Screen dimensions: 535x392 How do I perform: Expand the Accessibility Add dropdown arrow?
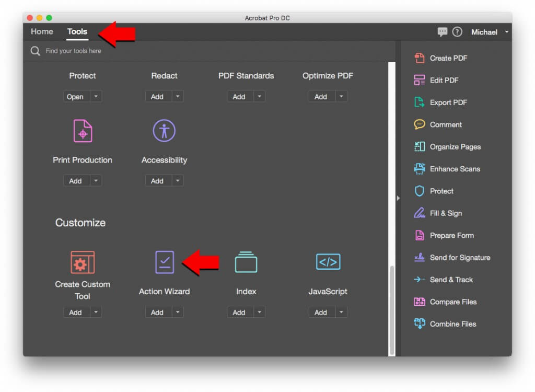click(178, 181)
